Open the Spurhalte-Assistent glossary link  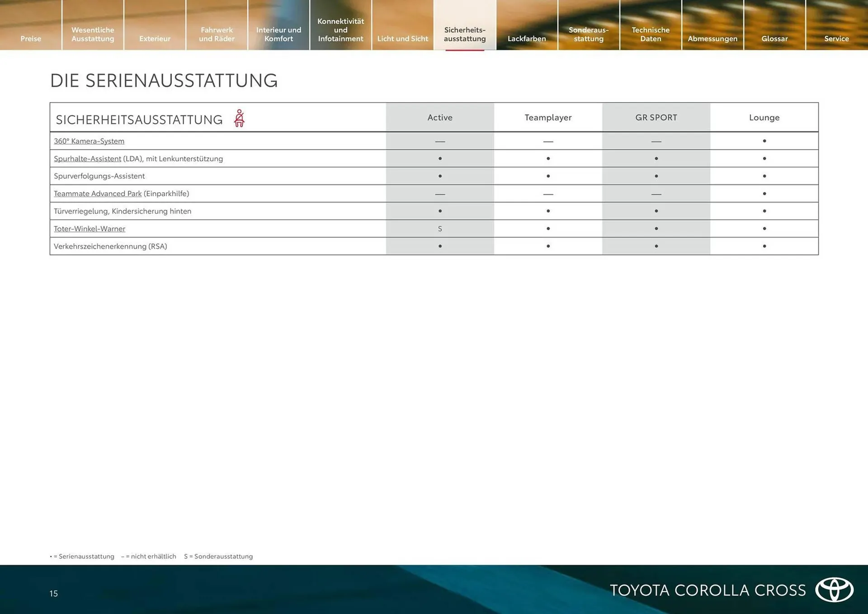tap(87, 159)
